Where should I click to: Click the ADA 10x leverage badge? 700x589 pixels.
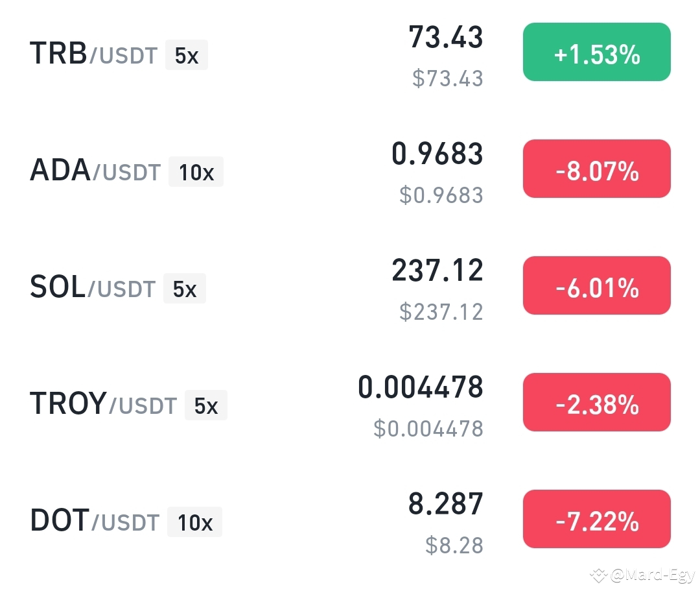click(196, 172)
